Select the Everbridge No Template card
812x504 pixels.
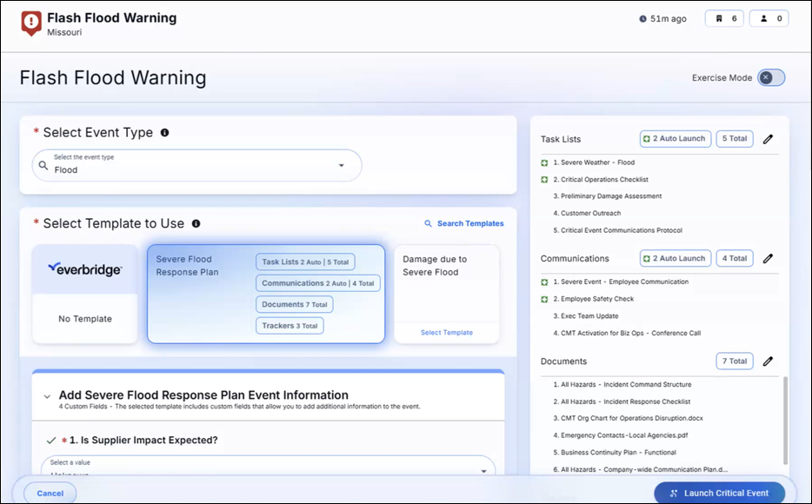coord(85,294)
